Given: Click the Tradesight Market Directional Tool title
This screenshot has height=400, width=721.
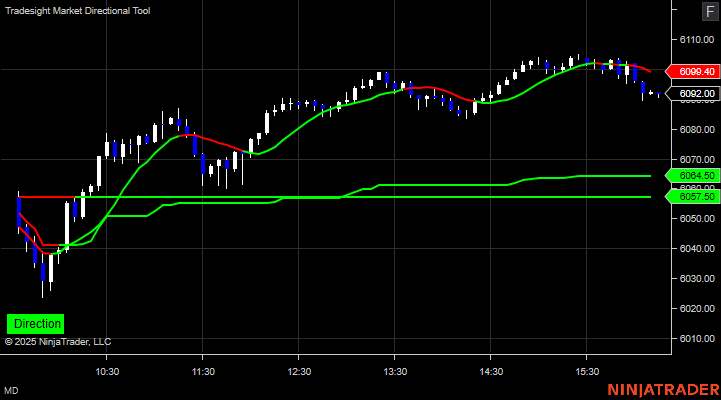Looking at the screenshot, I should click(x=78, y=11).
